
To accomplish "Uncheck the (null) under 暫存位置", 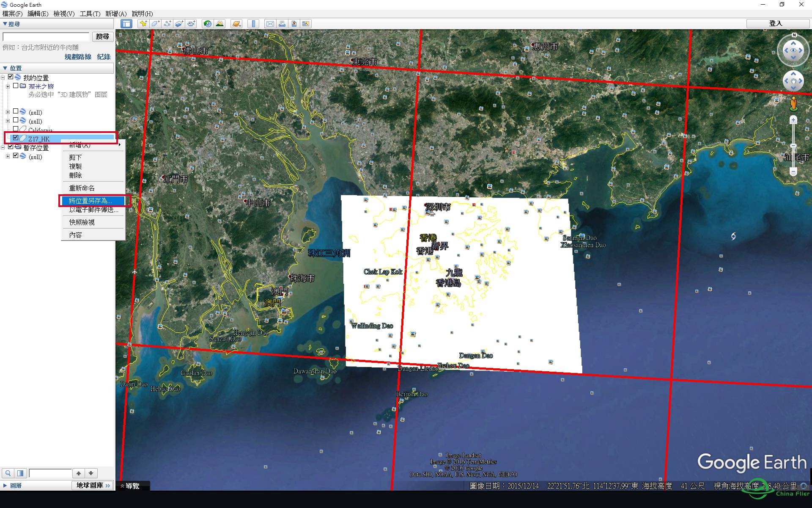I will [x=16, y=156].
